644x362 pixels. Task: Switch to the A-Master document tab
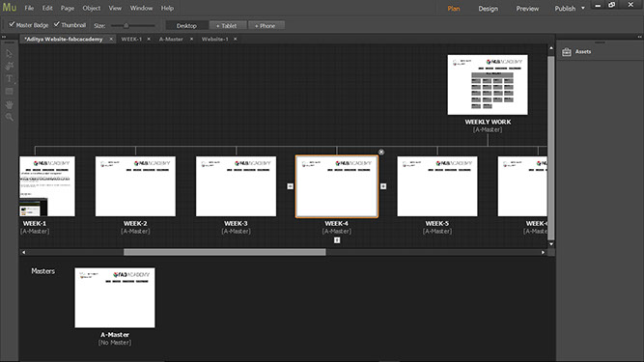(x=171, y=39)
